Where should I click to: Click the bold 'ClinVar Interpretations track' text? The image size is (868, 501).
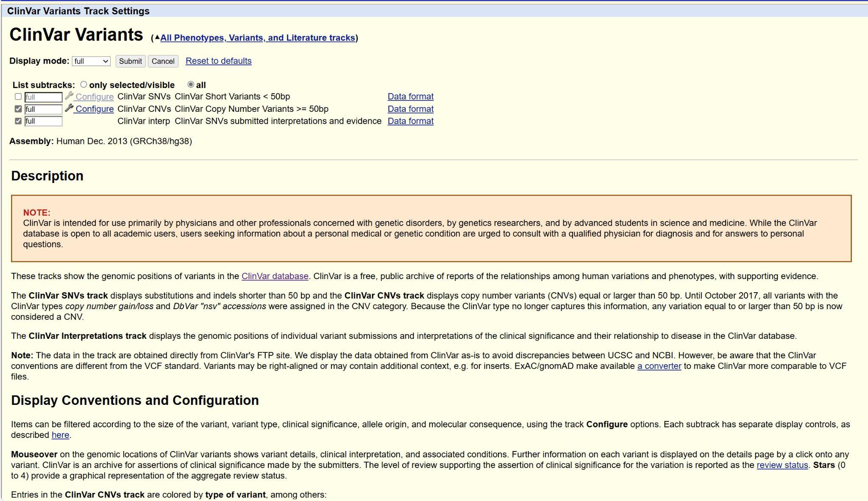click(x=87, y=336)
